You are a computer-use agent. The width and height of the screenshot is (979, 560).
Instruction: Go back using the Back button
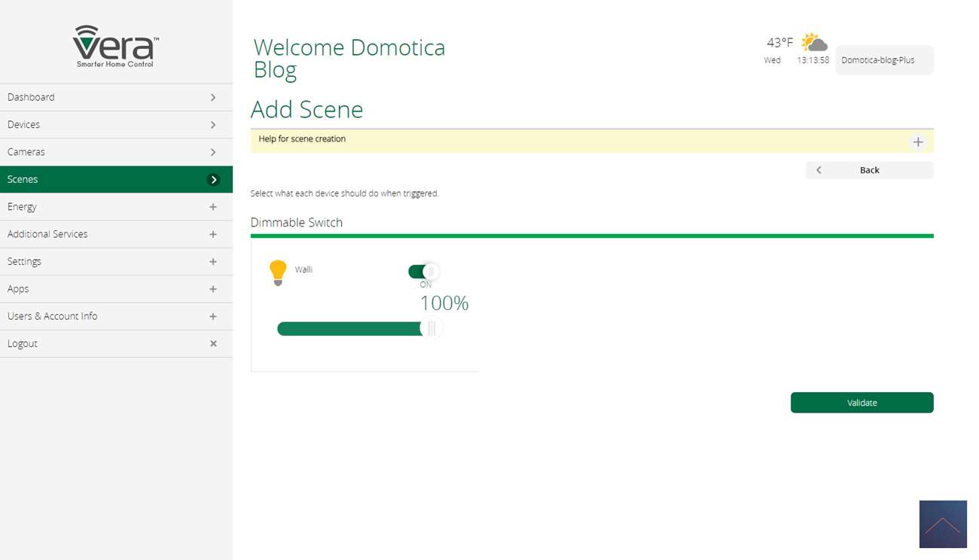click(x=869, y=170)
